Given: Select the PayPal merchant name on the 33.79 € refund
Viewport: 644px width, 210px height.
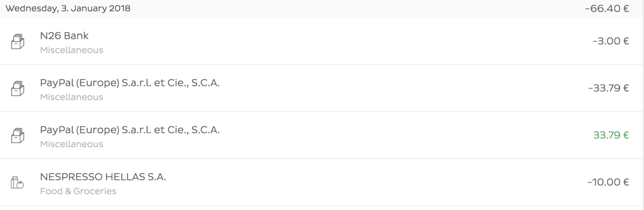Looking at the screenshot, I should (130, 130).
